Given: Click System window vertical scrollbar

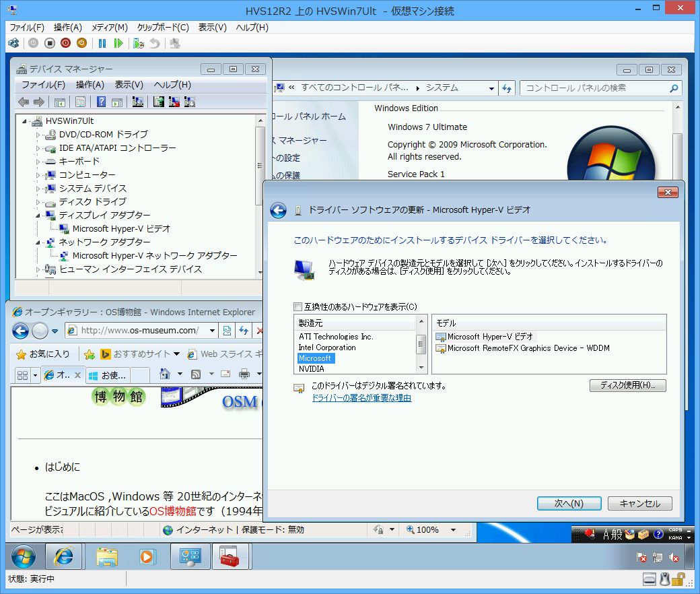Looking at the screenshot, I should (678, 141).
